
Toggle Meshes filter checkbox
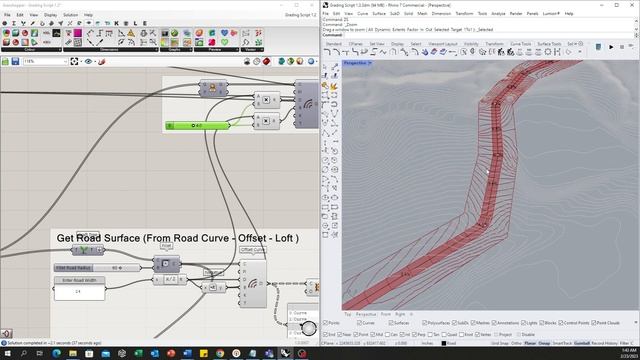474,323
